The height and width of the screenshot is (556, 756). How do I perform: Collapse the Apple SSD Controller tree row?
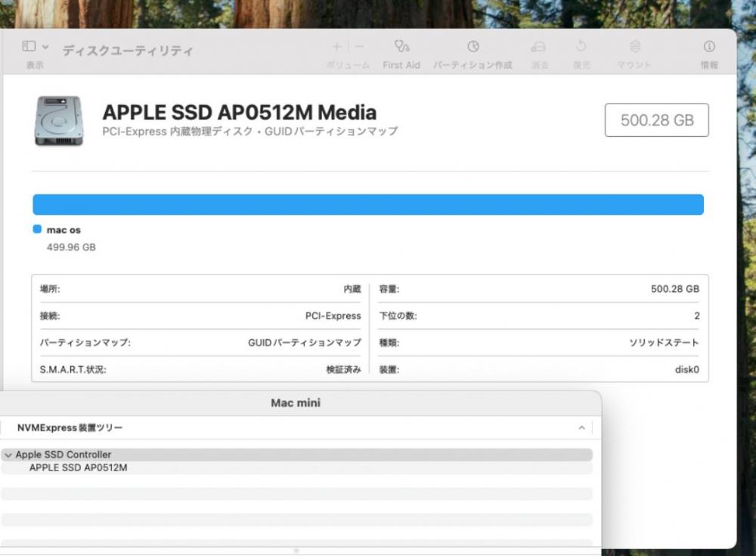(8, 455)
